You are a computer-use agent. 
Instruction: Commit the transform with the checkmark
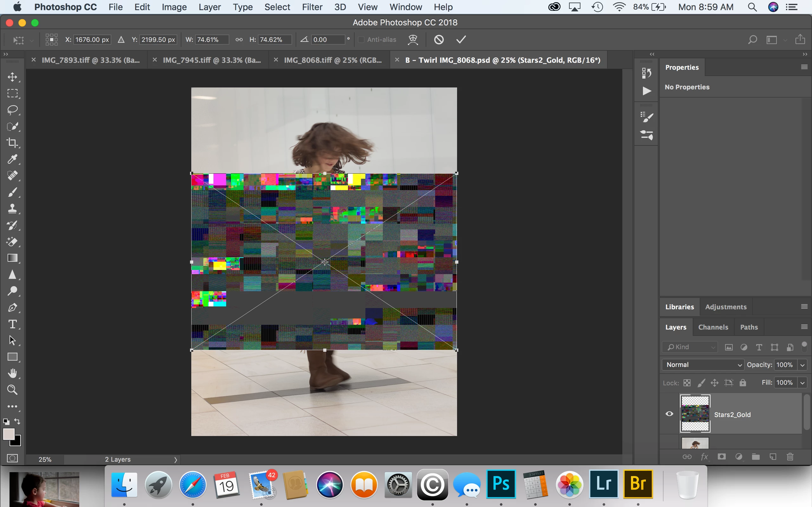(461, 40)
